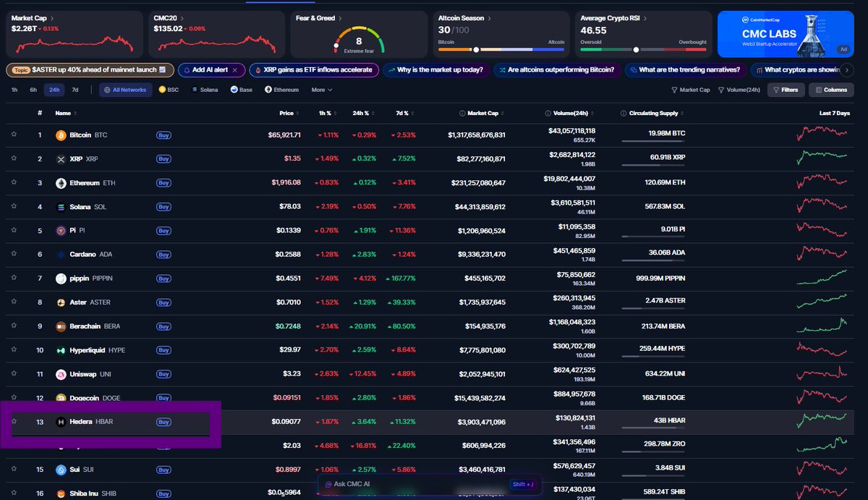Viewport: 868px width, 500px height.
Task: Star Bitcoin to add to watchlist
Action: click(x=13, y=135)
